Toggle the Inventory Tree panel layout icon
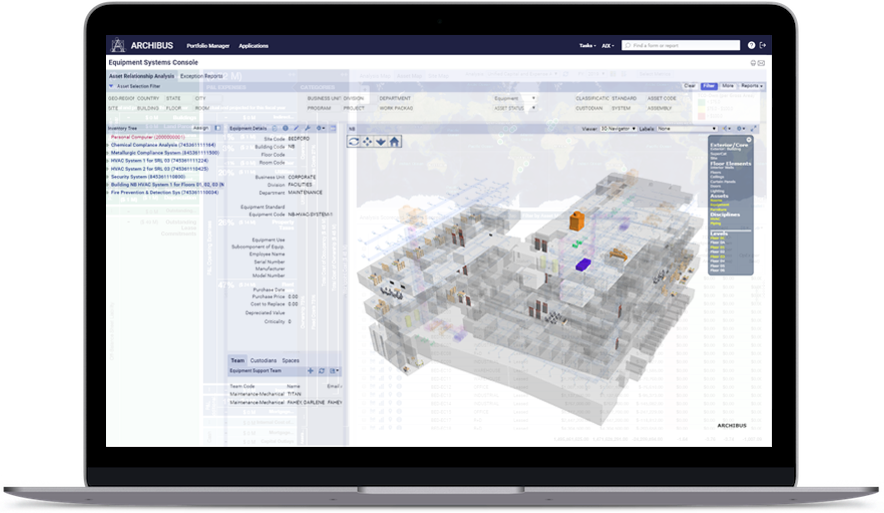The image size is (884, 513). pos(218,129)
